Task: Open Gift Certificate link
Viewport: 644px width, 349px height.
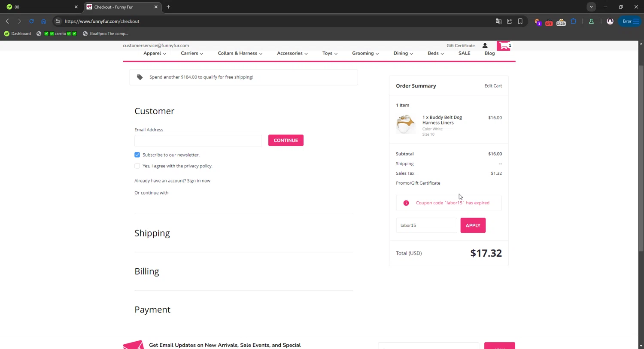Action: [460, 46]
